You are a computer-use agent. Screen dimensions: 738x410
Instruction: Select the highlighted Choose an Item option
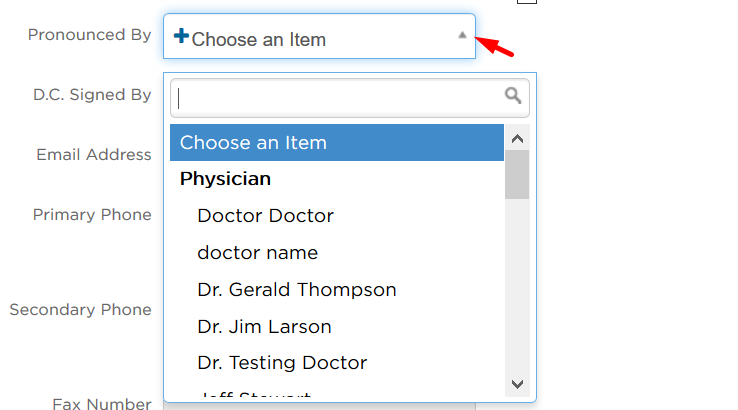coord(337,143)
